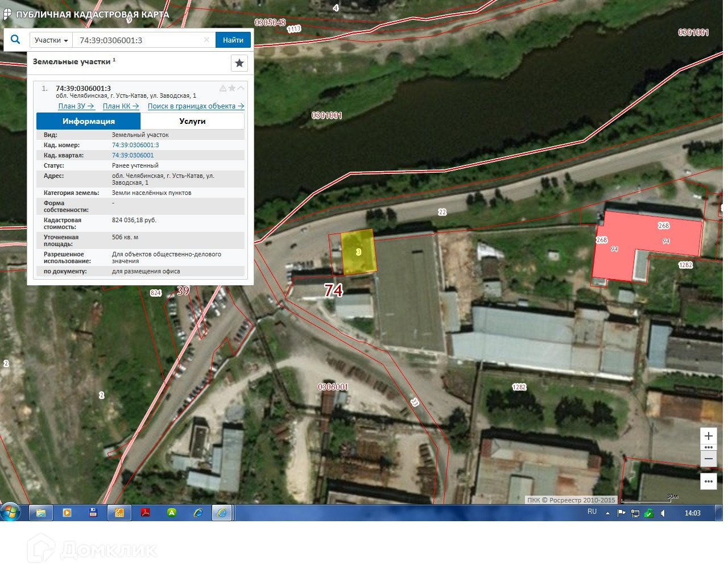The image size is (728, 582).
Task: Open the network tray icon
Action: coord(635,513)
